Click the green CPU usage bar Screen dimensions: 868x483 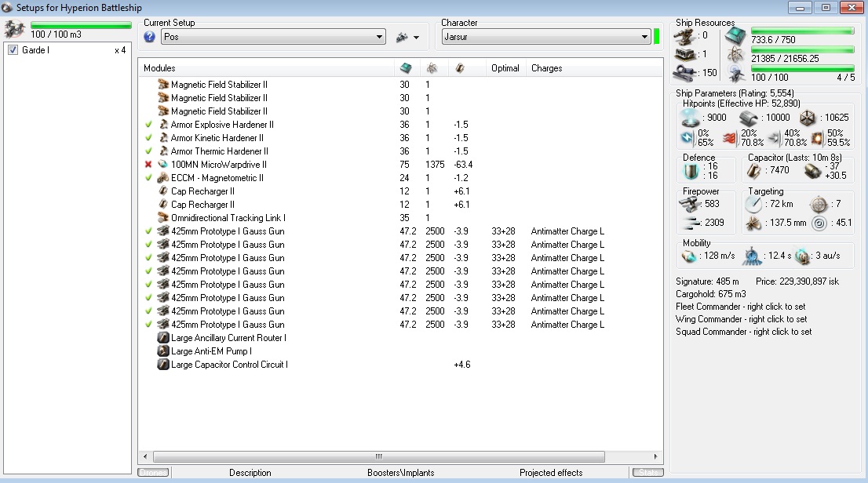tap(802, 31)
